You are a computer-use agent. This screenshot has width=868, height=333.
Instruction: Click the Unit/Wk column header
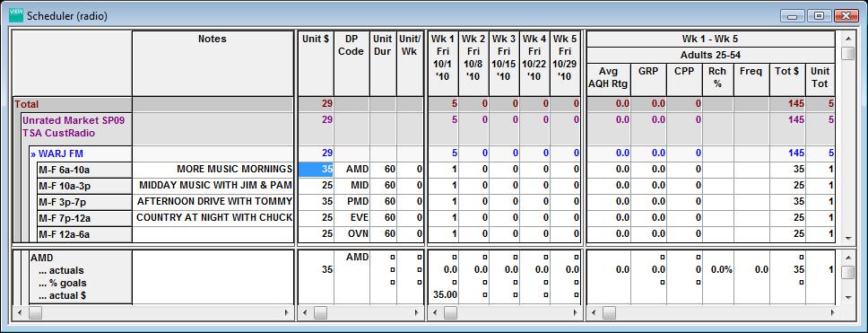[x=410, y=63]
